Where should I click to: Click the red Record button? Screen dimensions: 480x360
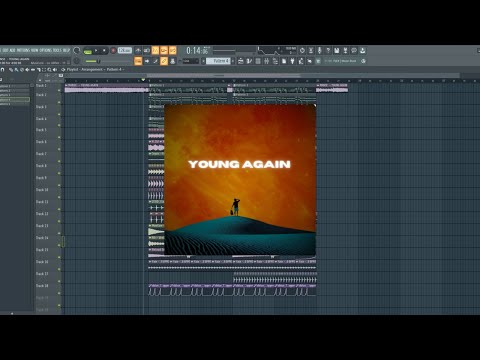[x=113, y=51]
